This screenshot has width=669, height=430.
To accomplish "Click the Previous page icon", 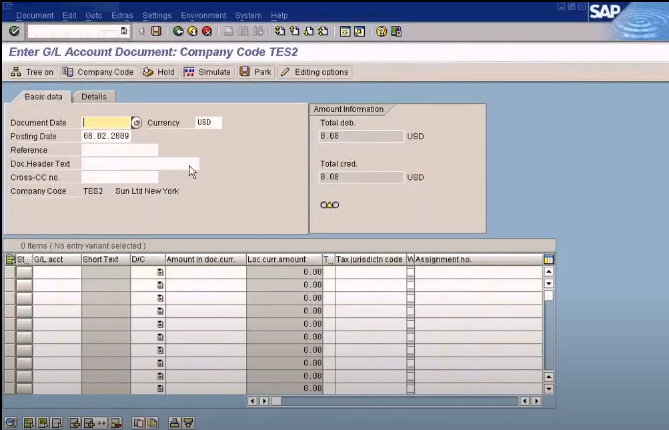I will [294, 31].
